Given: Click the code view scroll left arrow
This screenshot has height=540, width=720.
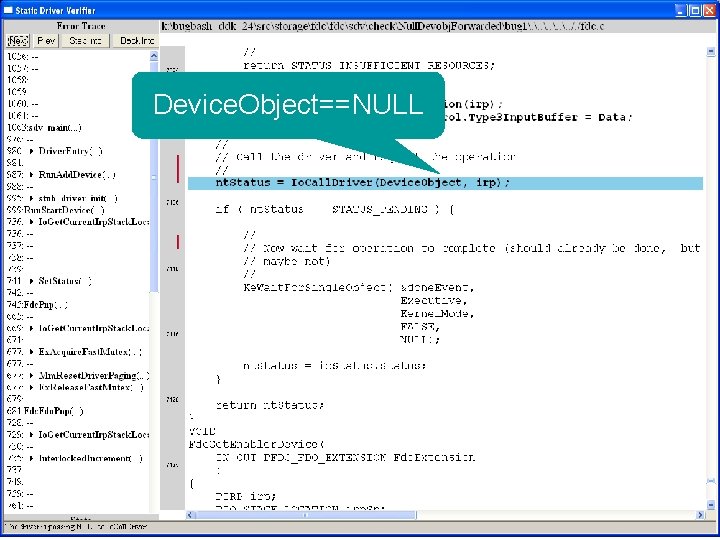Looking at the screenshot, I should tap(191, 515).
